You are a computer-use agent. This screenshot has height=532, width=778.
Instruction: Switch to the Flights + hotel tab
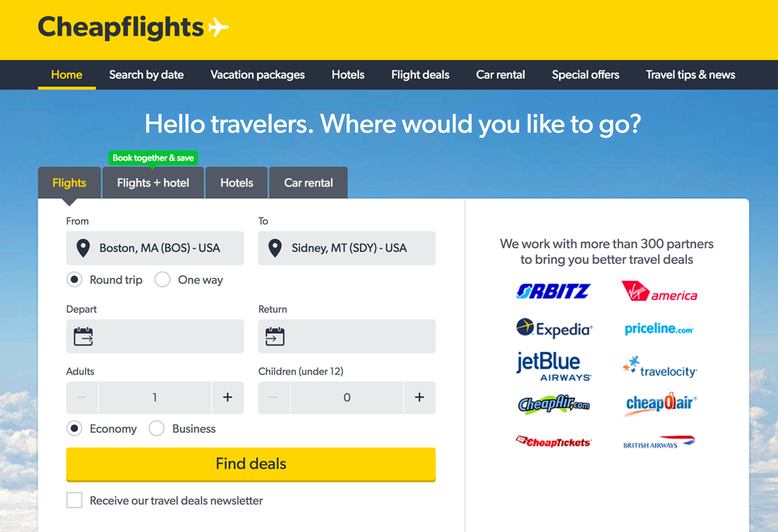tap(153, 183)
